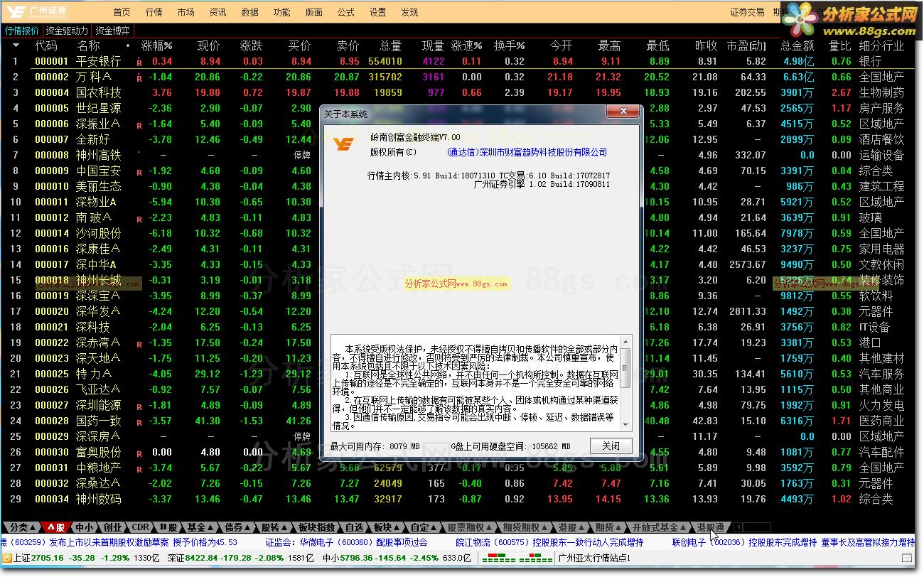Image resolution: width=924 pixels, height=577 pixels.
Task: Click 广州亚太行情站点1 in status bar
Action: point(595,559)
